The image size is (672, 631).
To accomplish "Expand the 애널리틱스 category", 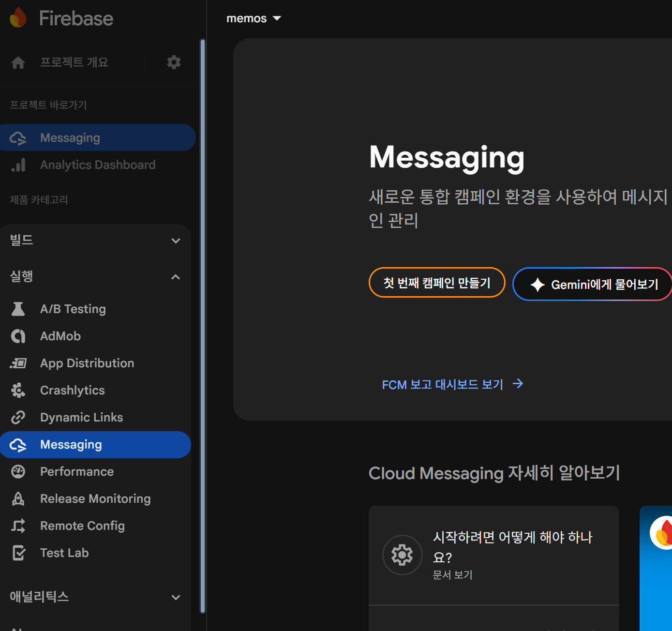I will pos(95,597).
